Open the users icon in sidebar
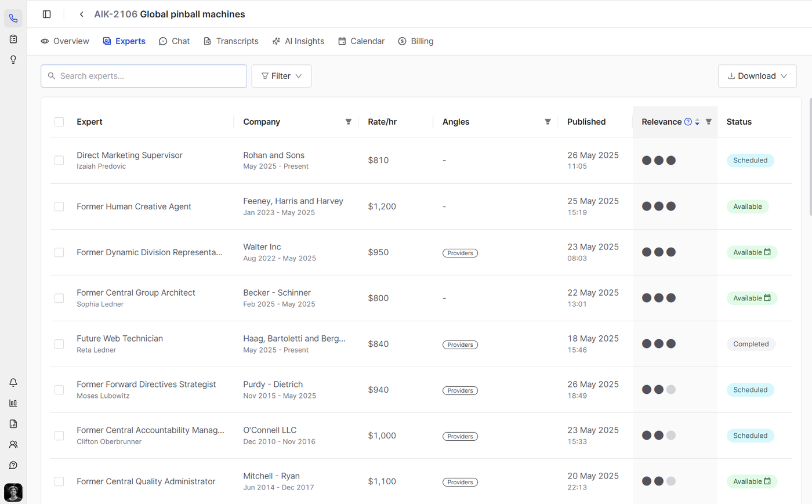This screenshot has width=812, height=504. tap(13, 444)
